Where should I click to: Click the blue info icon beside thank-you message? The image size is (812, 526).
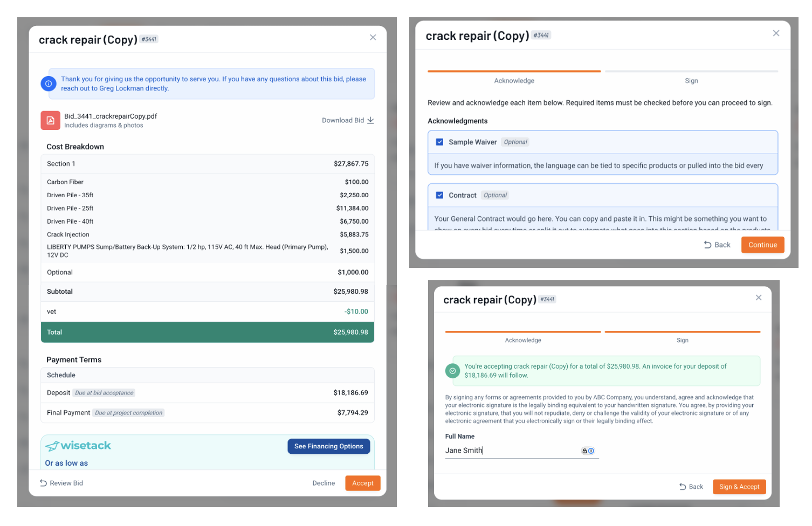coord(48,84)
